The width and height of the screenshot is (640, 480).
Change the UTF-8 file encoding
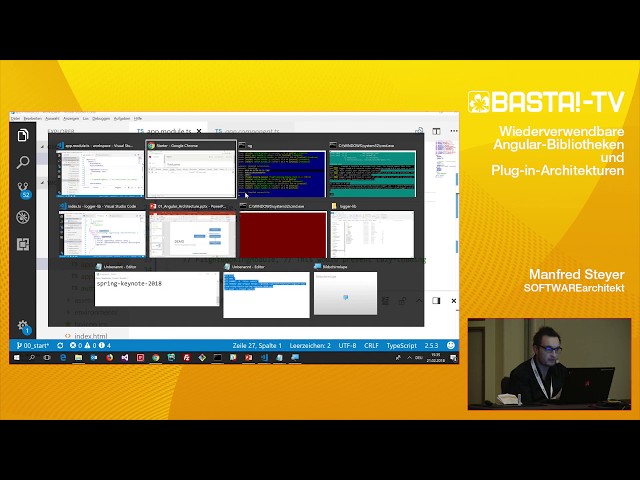347,345
